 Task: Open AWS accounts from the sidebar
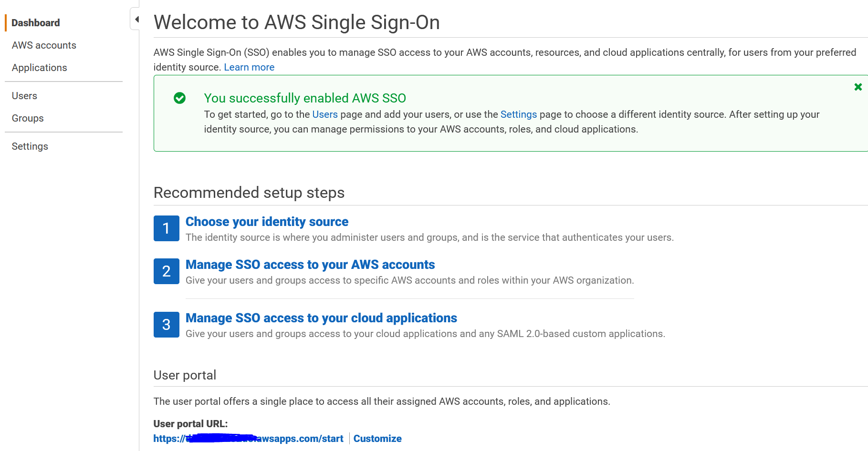click(x=43, y=45)
